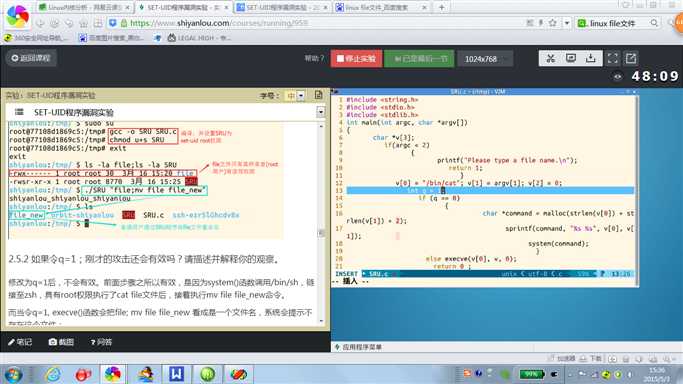Viewport: 683px width, 384px height.
Task: Open the LEGAL HIGH bookmark
Action: (x=199, y=38)
